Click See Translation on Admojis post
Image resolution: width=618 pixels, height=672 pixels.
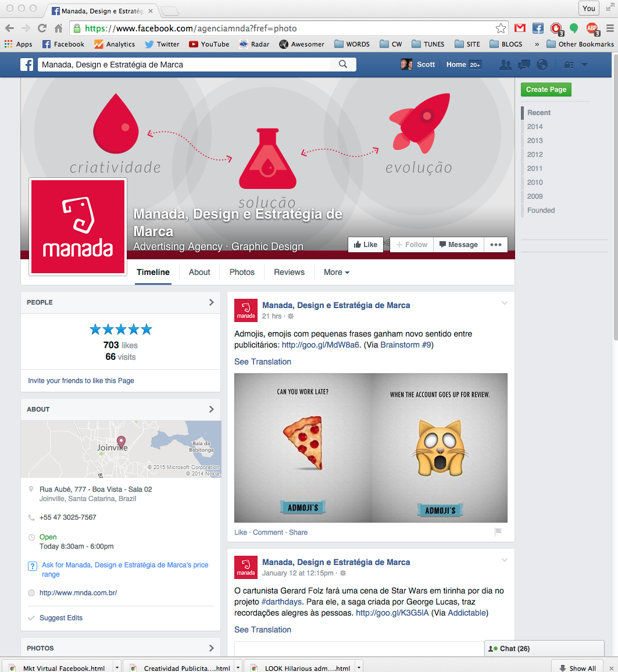tap(263, 362)
